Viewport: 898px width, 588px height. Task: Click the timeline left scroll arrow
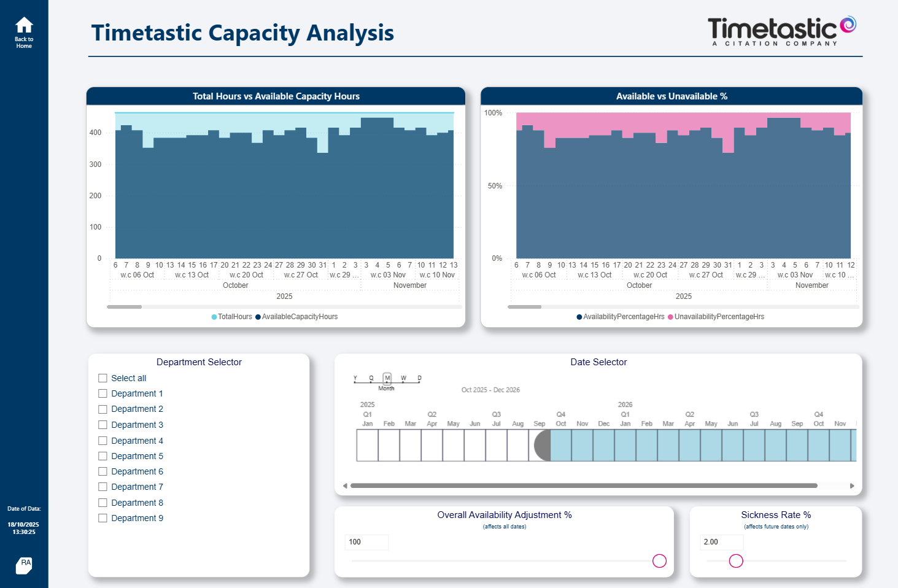(x=345, y=485)
